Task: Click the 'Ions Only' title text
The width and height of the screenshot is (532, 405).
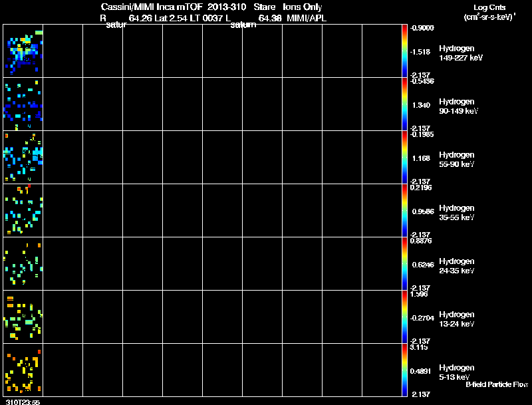Action: click(303, 7)
